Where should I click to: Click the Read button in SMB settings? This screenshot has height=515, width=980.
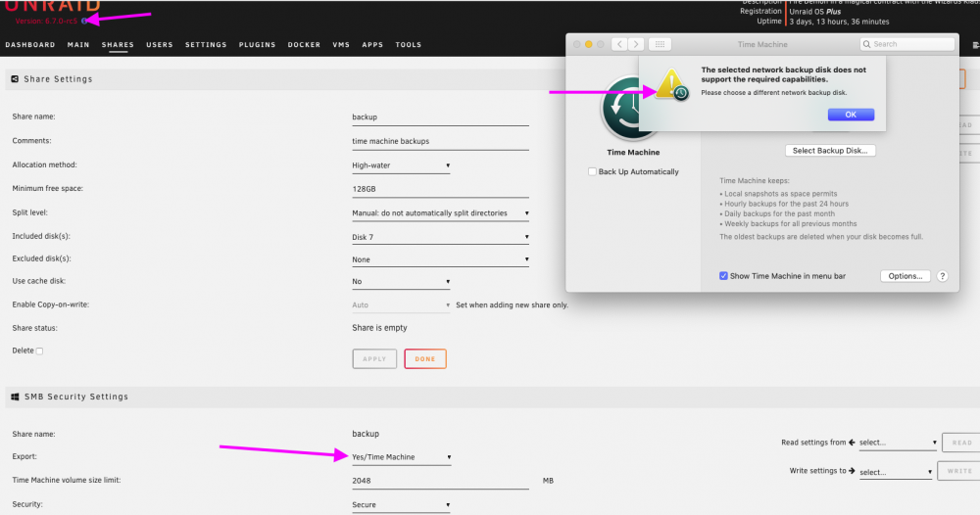click(961, 443)
